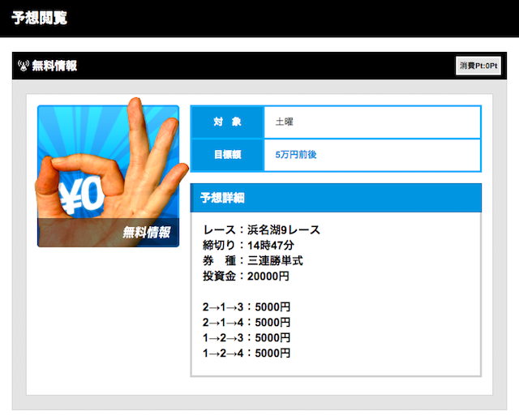Image resolution: width=519 pixels, height=420 pixels.
Task: Click the antenna icon beside 無料情報
Action: 23,66
